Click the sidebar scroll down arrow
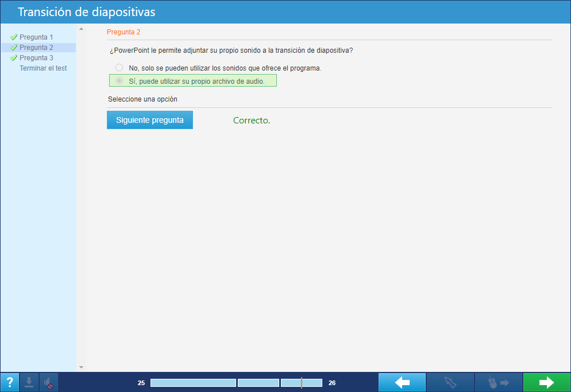This screenshot has width=571, height=392. [x=81, y=367]
